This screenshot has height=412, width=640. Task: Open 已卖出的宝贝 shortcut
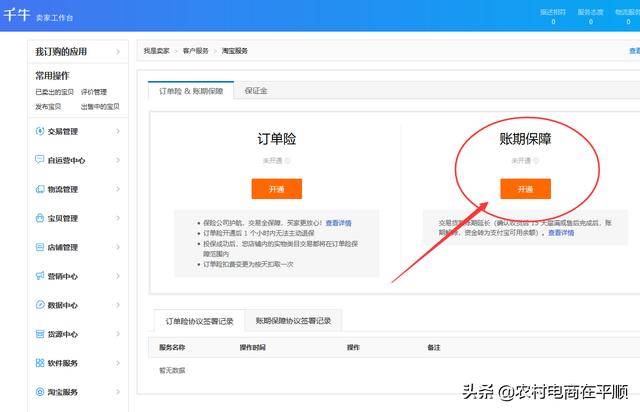[54, 92]
